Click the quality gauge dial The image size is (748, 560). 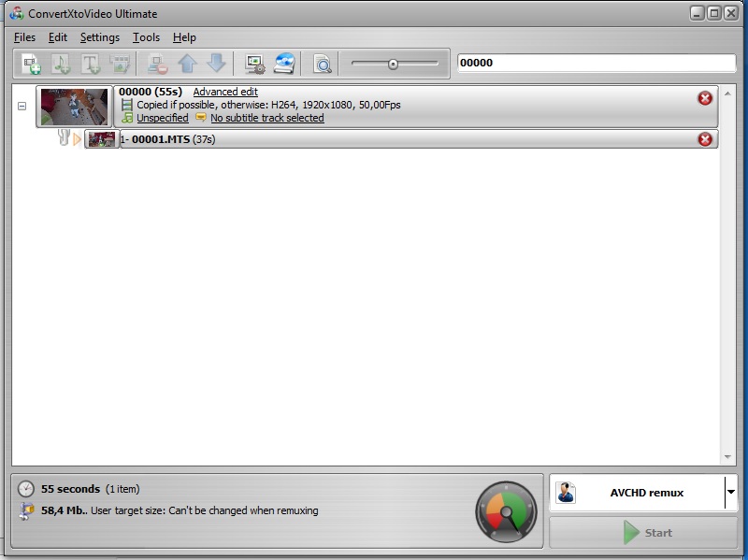click(x=506, y=511)
